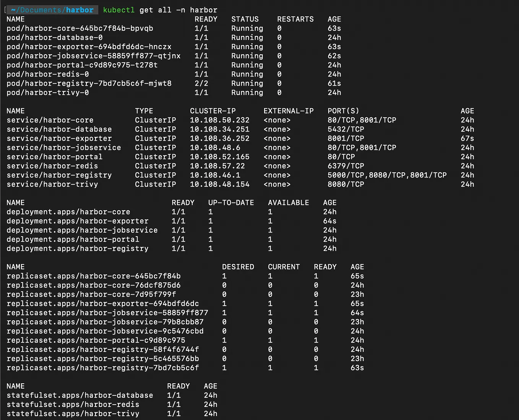The height and width of the screenshot is (420, 519).
Task: Click service/harbor-trivy name
Action: coord(52,184)
